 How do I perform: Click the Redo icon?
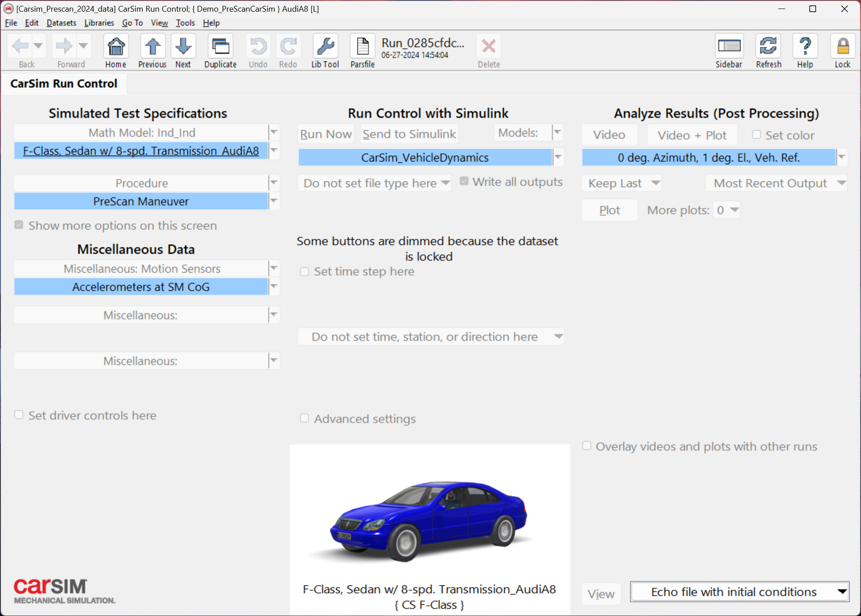[x=288, y=46]
